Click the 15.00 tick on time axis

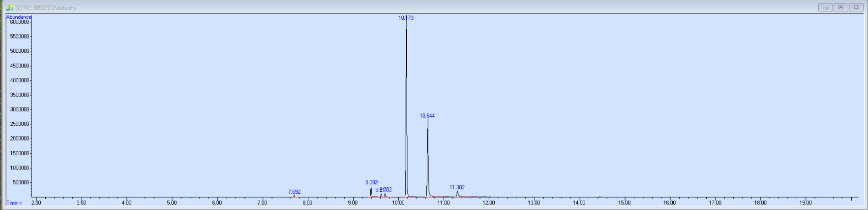[x=624, y=203]
